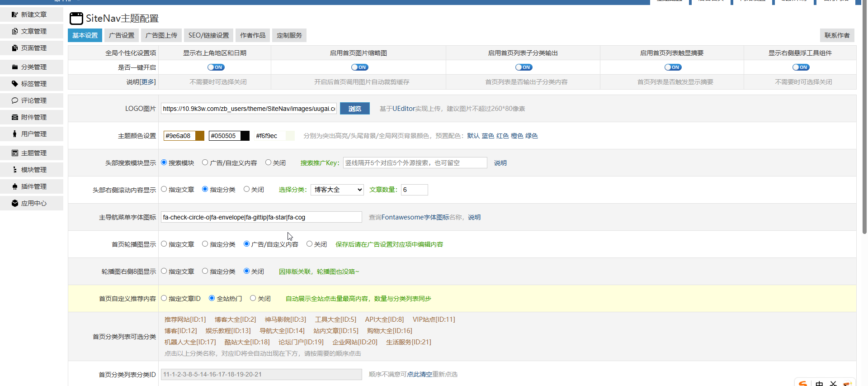
Task: Click the black #050505 color swatch
Action: (245, 136)
